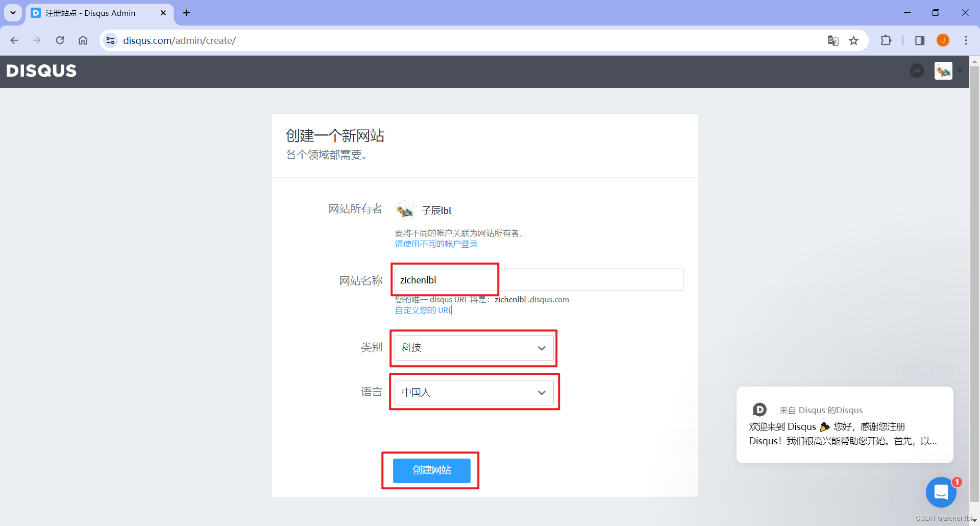Viewport: 980px width, 526px height.
Task: Open the browser extensions menu
Action: 886,40
